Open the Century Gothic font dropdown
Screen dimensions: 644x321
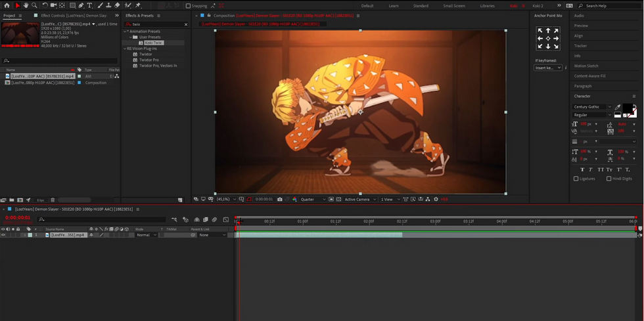pyautogui.click(x=592, y=107)
